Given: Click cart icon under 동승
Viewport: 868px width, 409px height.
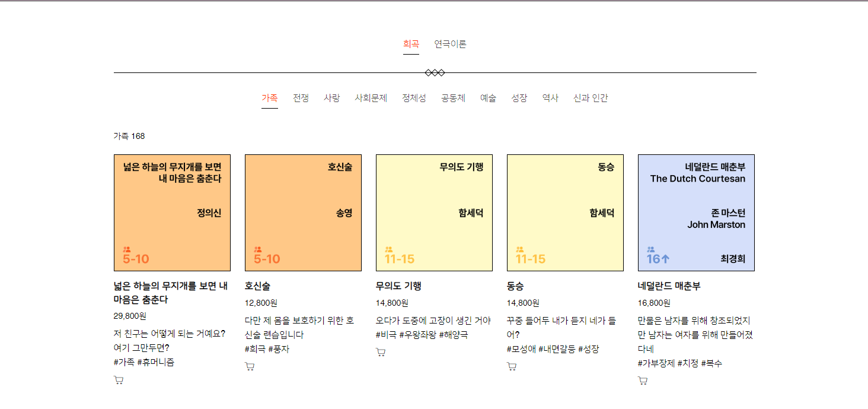Looking at the screenshot, I should click(x=512, y=366).
